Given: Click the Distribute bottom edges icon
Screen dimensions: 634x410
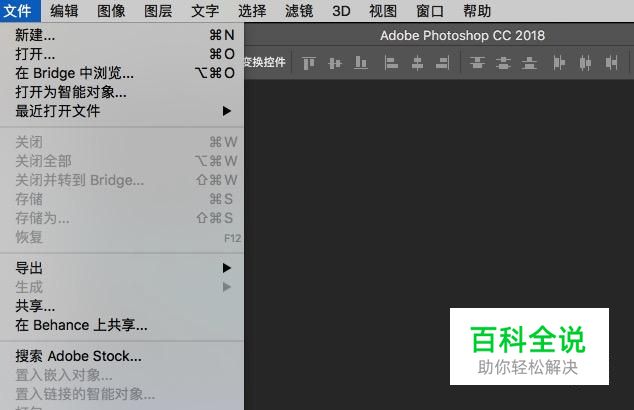Looking at the screenshot, I should (529, 63).
